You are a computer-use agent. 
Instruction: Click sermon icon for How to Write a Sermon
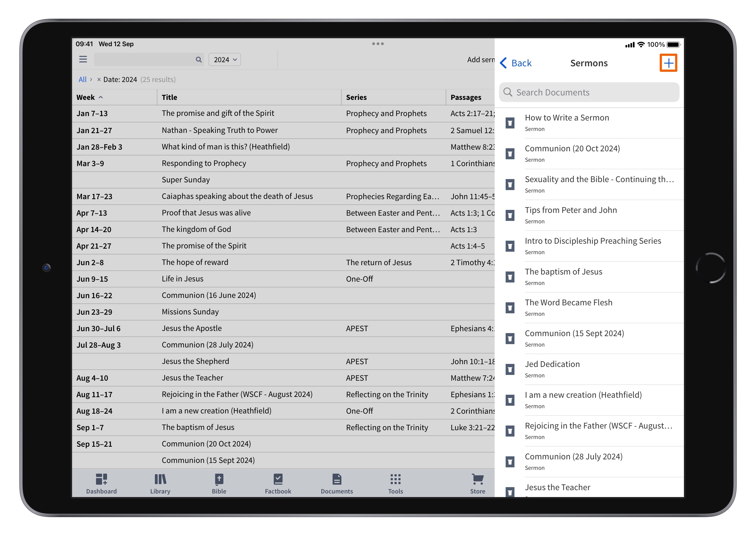click(510, 123)
